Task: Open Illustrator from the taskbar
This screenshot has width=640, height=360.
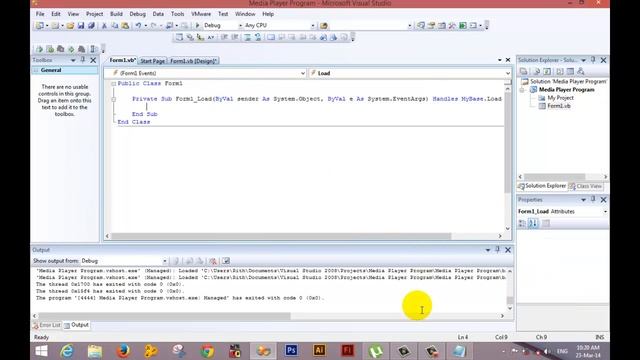Action: 319,351
